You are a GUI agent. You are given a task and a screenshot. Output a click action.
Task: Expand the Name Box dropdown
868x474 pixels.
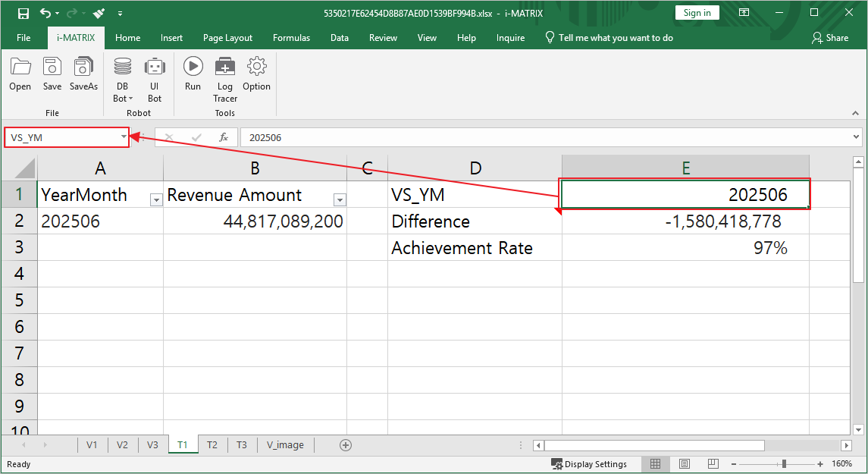pyautogui.click(x=124, y=137)
